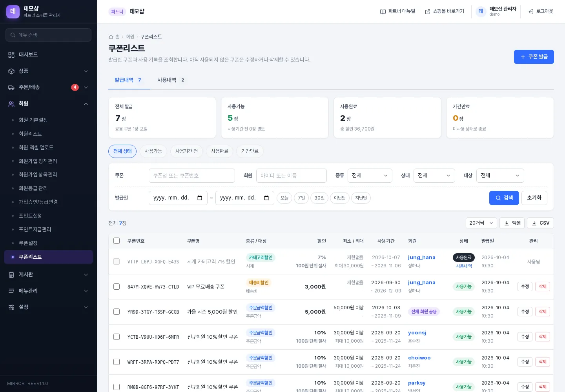Filter by the 사용완료 status chip
Image resolution: width=565 pixels, height=392 pixels.
220,151
